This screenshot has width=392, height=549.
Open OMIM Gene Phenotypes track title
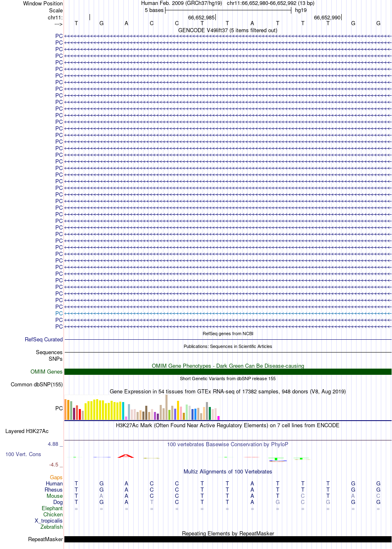[x=228, y=366]
